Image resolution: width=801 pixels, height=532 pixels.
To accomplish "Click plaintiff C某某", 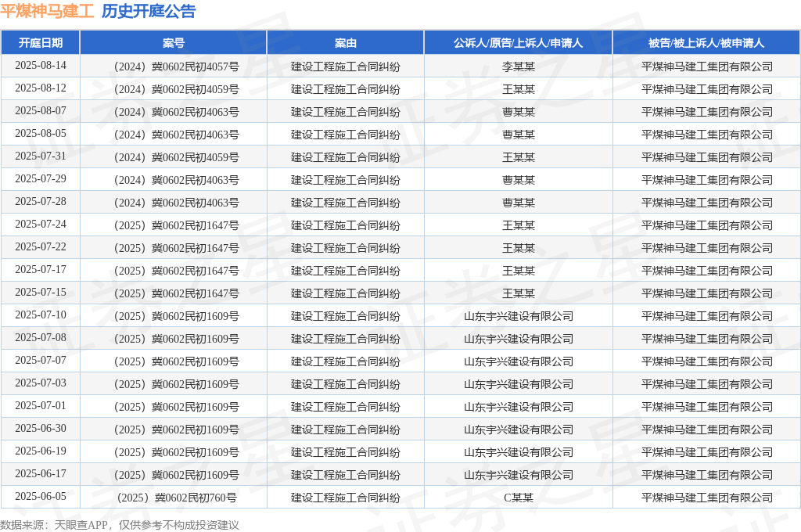I will pos(518,498).
